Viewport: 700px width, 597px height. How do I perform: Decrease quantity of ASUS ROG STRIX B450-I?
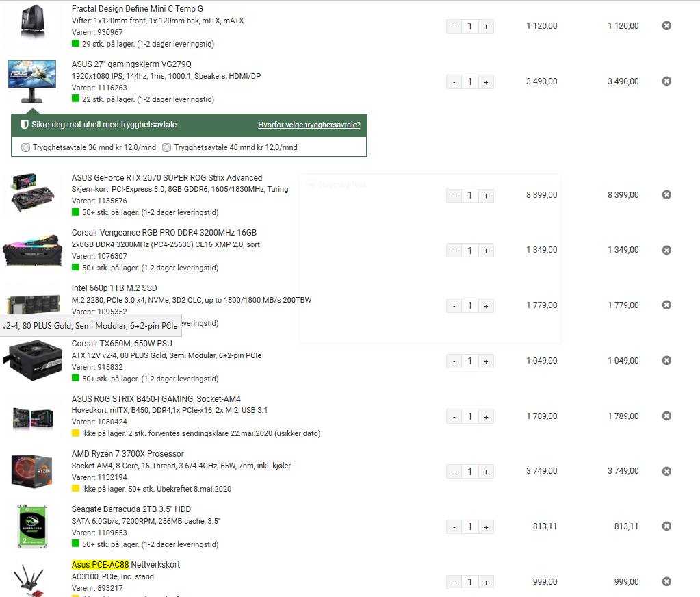tap(454, 417)
